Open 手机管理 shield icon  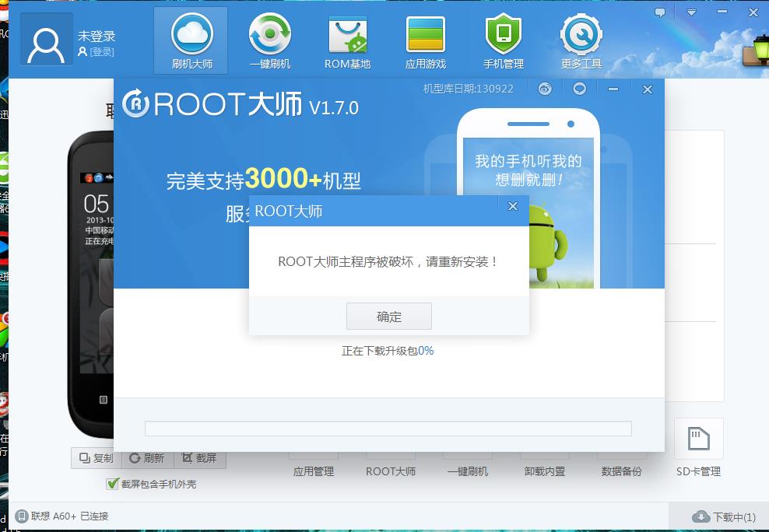click(503, 41)
